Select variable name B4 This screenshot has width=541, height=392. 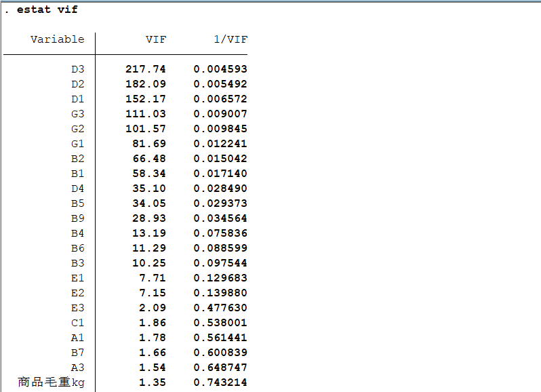(78, 233)
